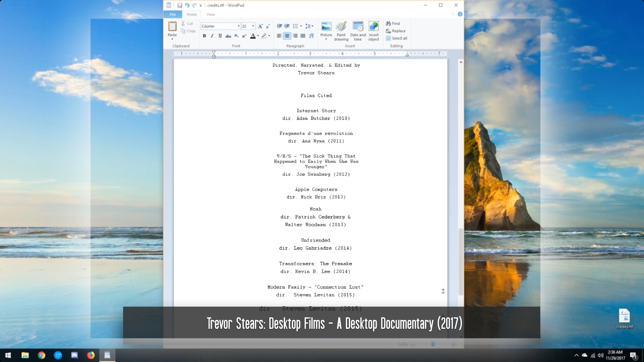Switch to the View tab
The image size is (644, 362).
(211, 14)
